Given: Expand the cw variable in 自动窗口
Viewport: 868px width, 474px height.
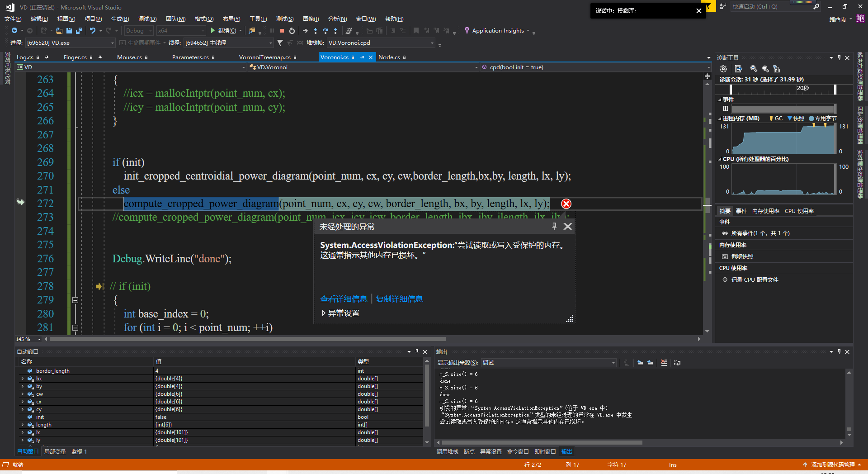Looking at the screenshot, I should coord(23,394).
